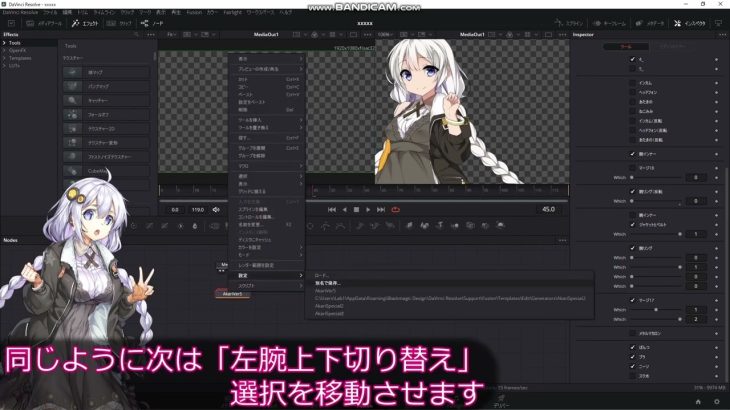Open the Fusion menu in menu bar
Image resolution: width=730 pixels, height=410 pixels.
(194, 13)
